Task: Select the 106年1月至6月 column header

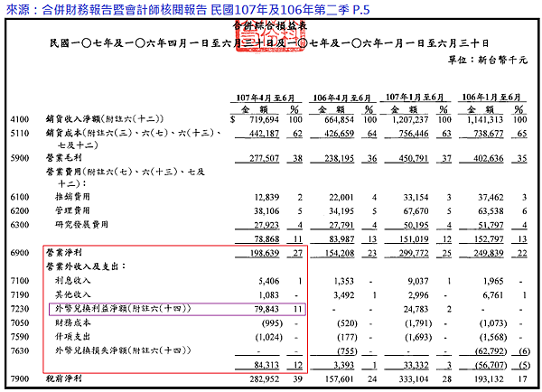Action: pyautogui.click(x=491, y=98)
